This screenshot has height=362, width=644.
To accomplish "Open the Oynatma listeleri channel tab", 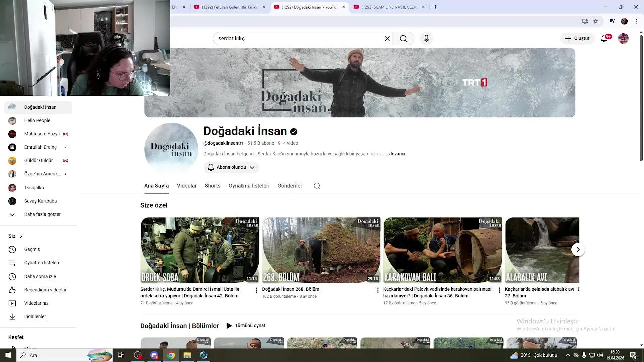I will 249,186.
